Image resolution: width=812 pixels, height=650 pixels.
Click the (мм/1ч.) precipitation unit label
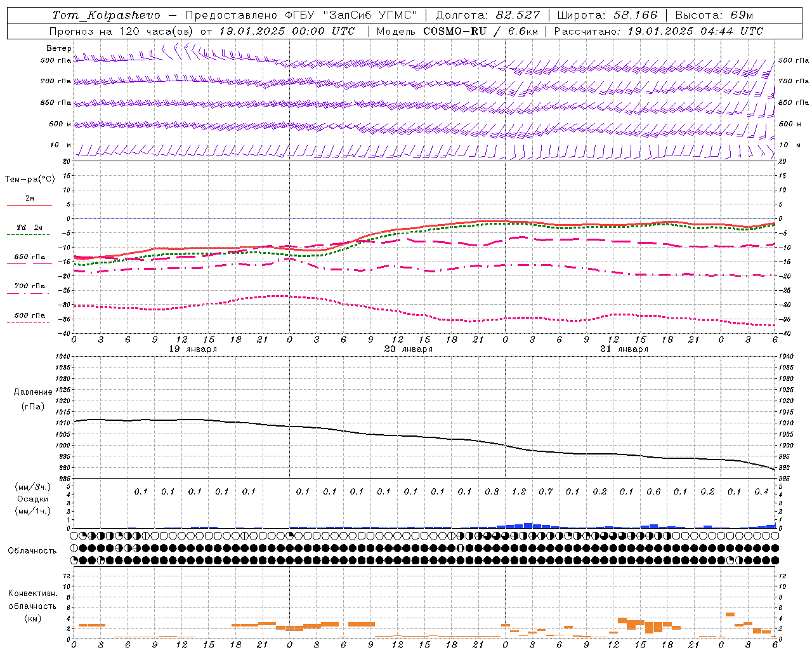pos(33,511)
